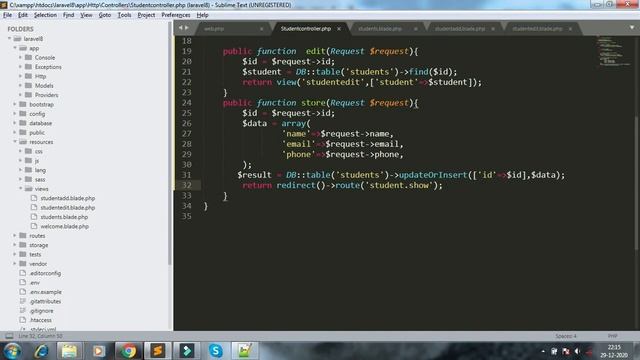Click the .editorconfig file icon
The image size is (640, 360).
23,273
